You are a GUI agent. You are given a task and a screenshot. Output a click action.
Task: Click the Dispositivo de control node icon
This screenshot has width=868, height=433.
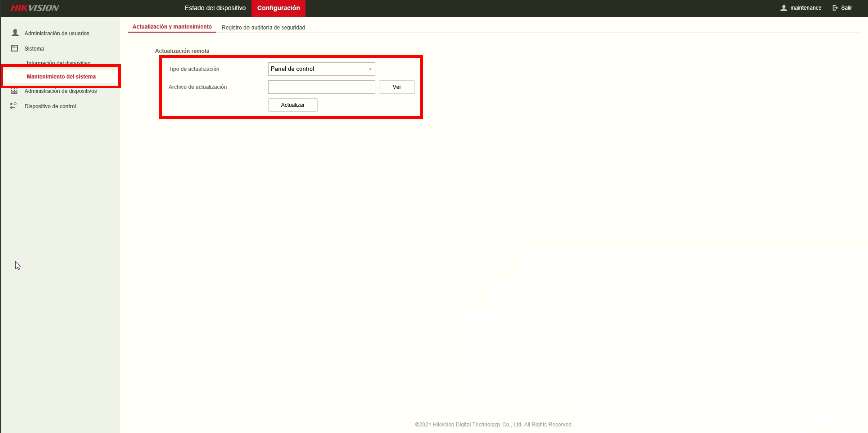[x=14, y=106]
